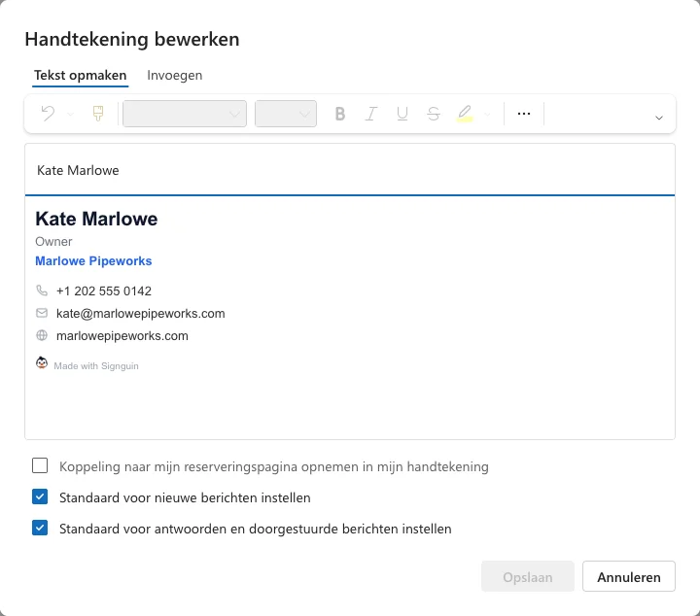Click the bold Kate Marlowe heading
This screenshot has height=616, width=700.
click(96, 219)
